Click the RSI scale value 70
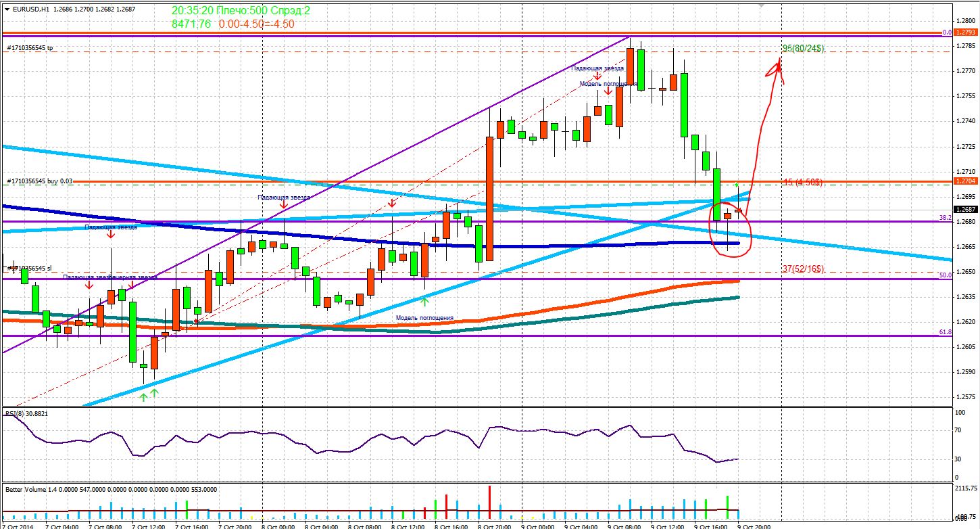The height and width of the screenshot is (529, 980). (958, 430)
